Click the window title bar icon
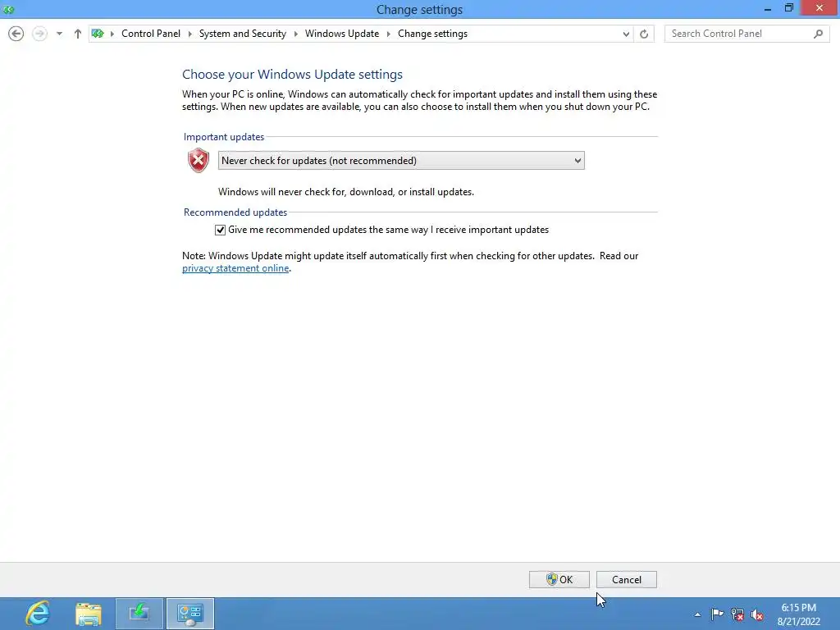Screen dimensions: 840x630 [x=8, y=9]
